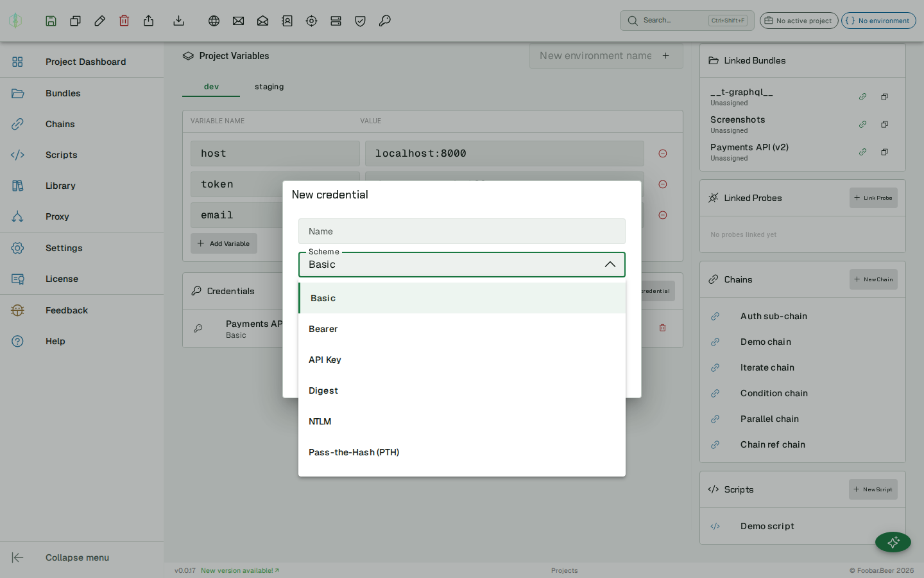Screen dimensions: 924x578
Task: Click the New Script button
Action: pos(873,489)
